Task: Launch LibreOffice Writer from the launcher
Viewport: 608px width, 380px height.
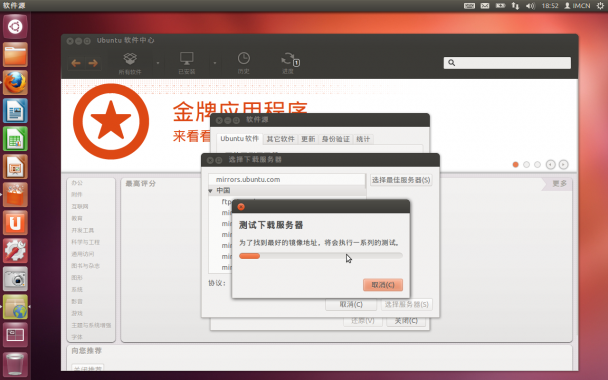Action: (15, 111)
